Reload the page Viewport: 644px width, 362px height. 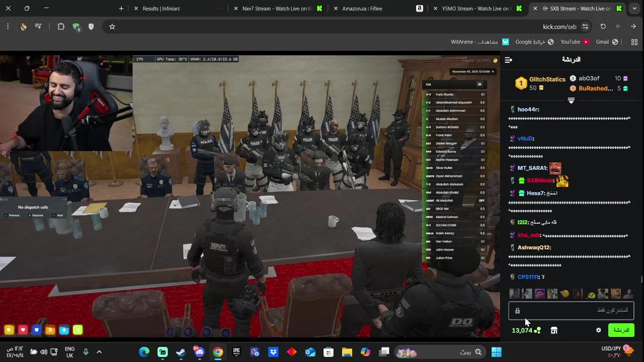[603, 27]
